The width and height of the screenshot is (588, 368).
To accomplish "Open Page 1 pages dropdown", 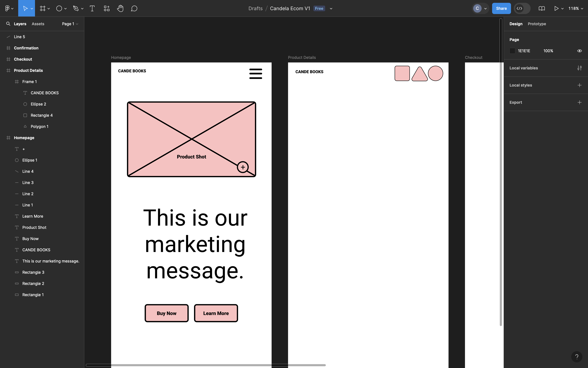I will click(x=70, y=24).
